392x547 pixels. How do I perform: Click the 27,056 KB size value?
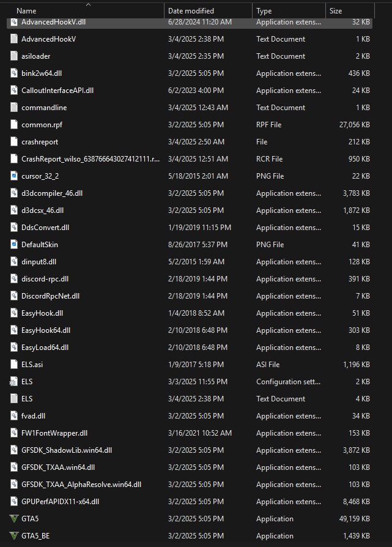[354, 125]
